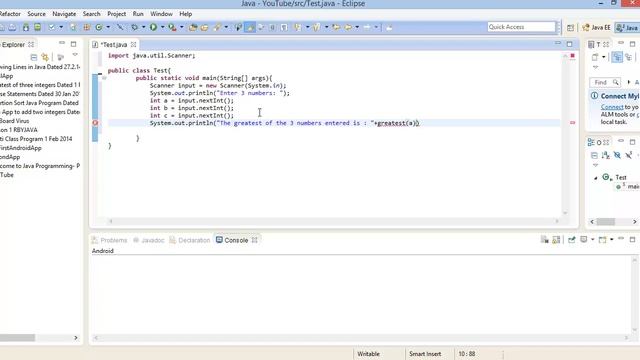Viewport: 640px width, 360px height.
Task: Switch to the Javadoc tab
Action: coord(149,240)
